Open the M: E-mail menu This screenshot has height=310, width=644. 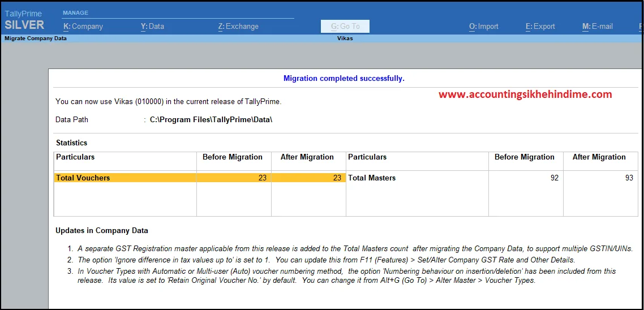click(597, 26)
